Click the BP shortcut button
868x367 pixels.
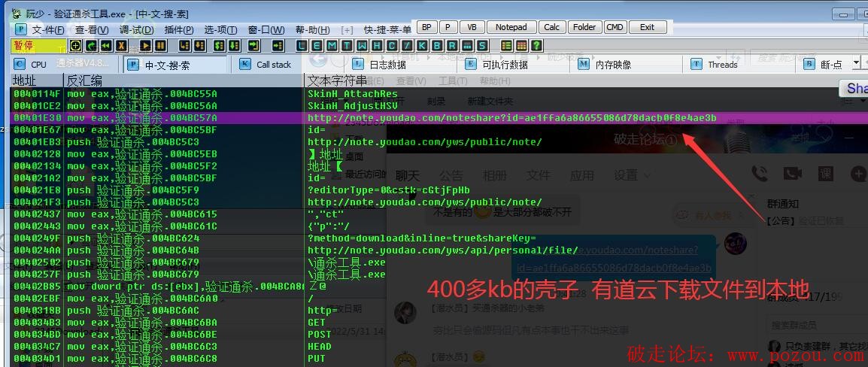(426, 27)
